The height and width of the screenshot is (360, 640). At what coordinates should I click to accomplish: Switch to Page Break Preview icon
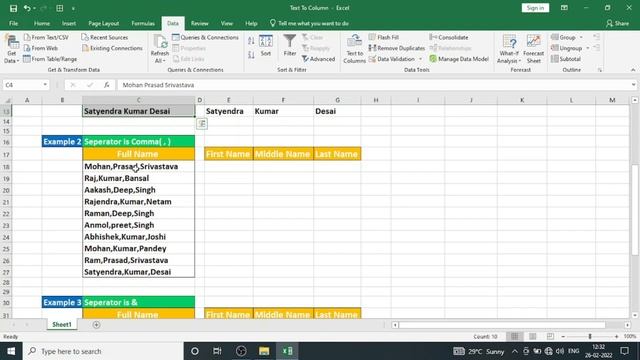pos(550,336)
